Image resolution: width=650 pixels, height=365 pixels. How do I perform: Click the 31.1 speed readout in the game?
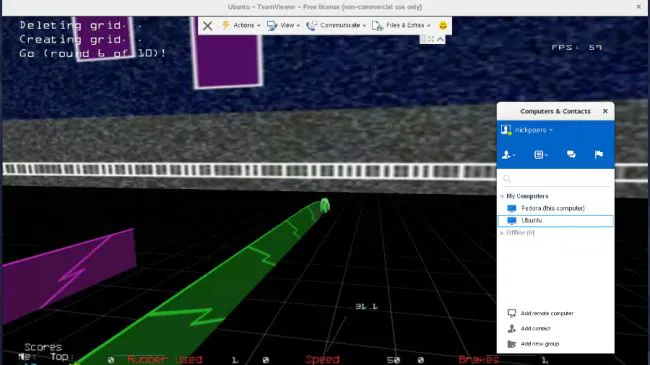tap(366, 307)
